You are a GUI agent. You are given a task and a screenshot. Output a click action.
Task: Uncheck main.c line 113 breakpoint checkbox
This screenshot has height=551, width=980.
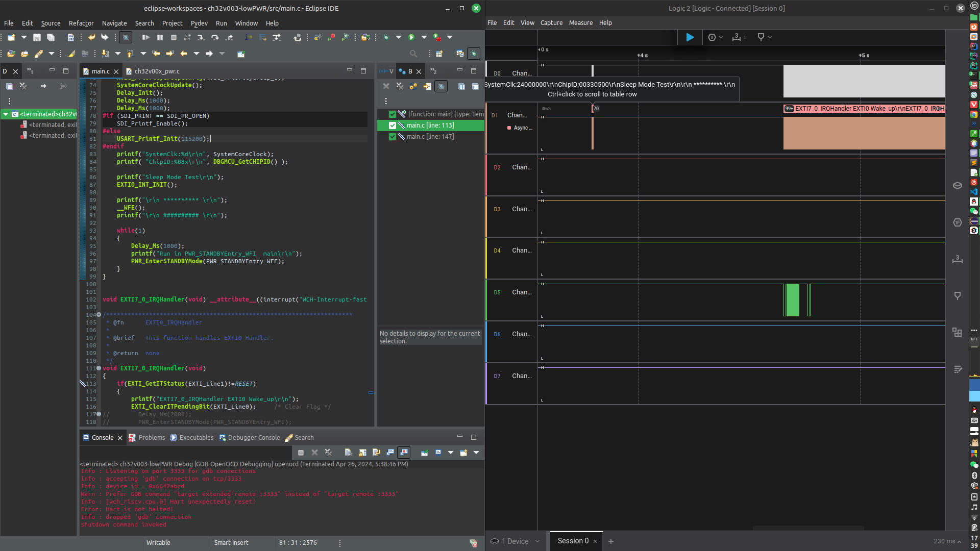pyautogui.click(x=393, y=126)
